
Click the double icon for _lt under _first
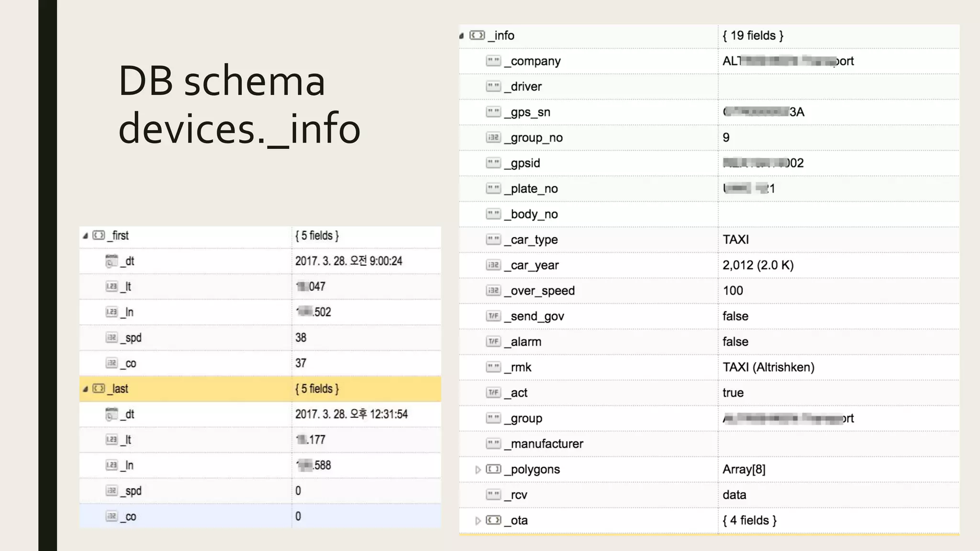point(111,287)
